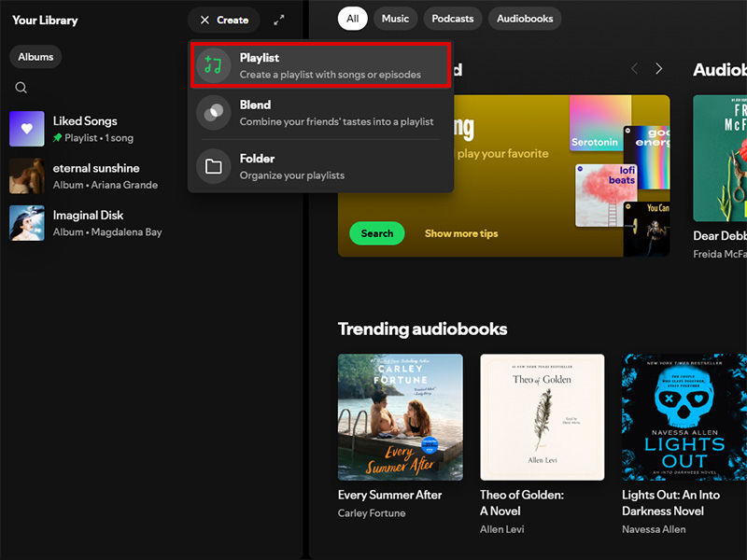Viewport: 747px width, 560px height.
Task: Switch to the Podcasts filter tab
Action: click(x=453, y=19)
